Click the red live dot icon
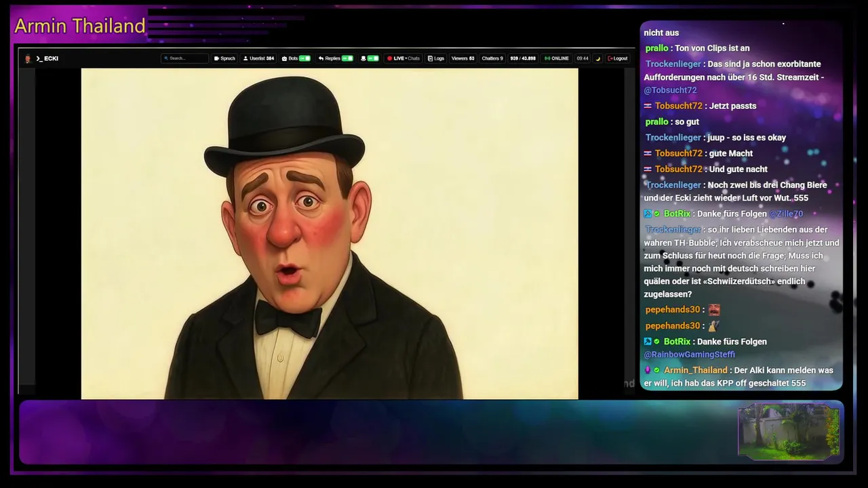 389,58
